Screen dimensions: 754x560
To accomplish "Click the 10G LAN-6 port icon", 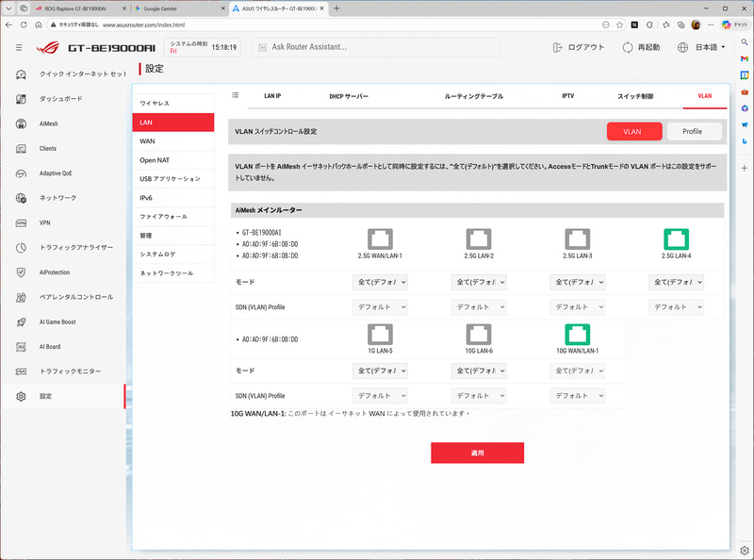I will (479, 335).
